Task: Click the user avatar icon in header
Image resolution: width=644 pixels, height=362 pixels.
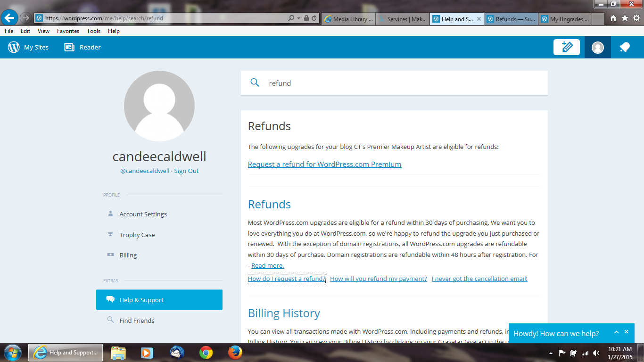Action: [x=597, y=47]
